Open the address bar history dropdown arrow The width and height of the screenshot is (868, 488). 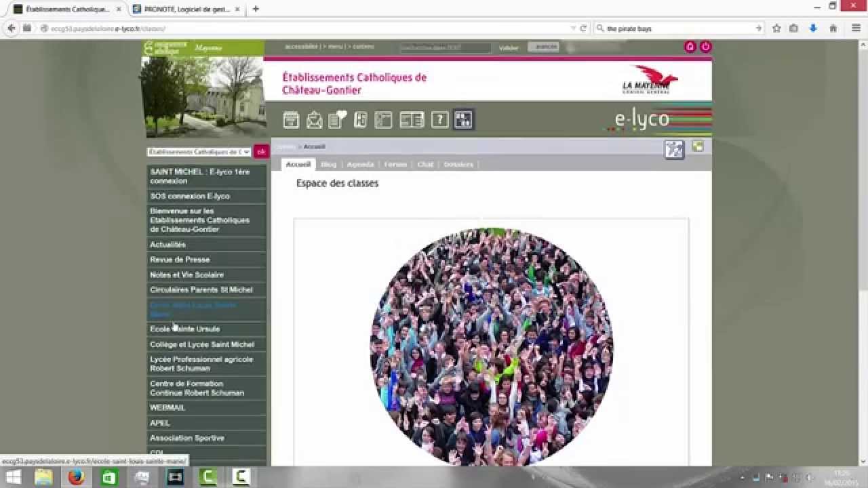pos(573,28)
